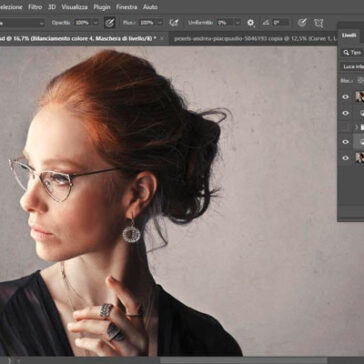Open the Plugin menu
This screenshot has width=364, height=364.
pyautogui.click(x=102, y=7)
